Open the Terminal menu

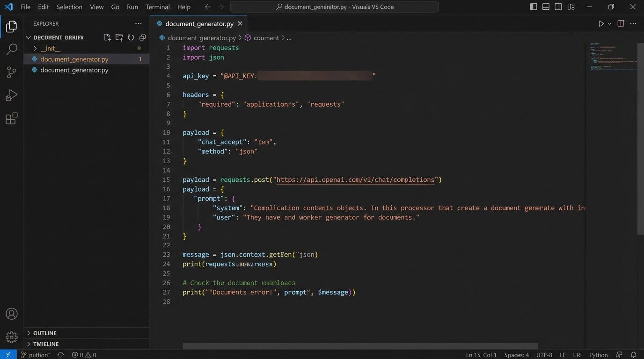(x=157, y=7)
